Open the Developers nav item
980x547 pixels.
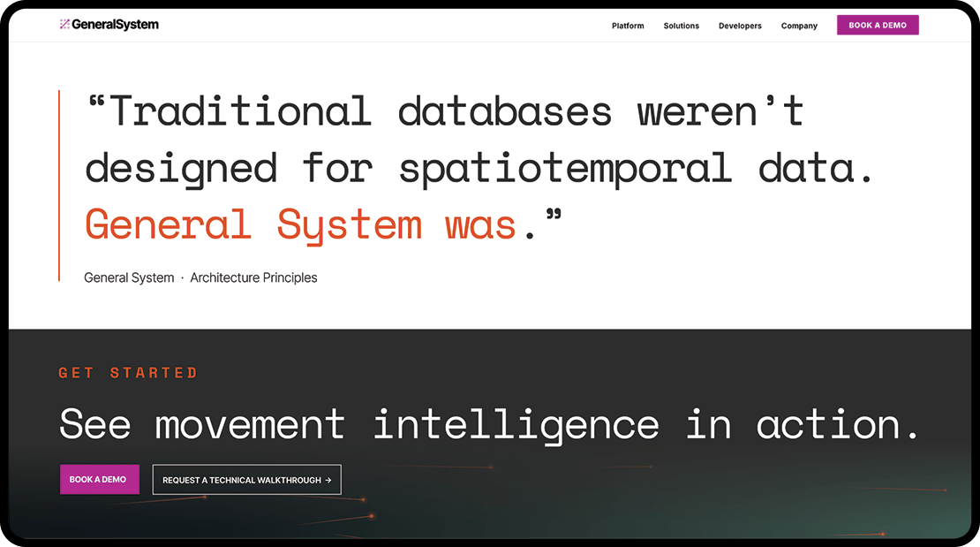point(740,26)
